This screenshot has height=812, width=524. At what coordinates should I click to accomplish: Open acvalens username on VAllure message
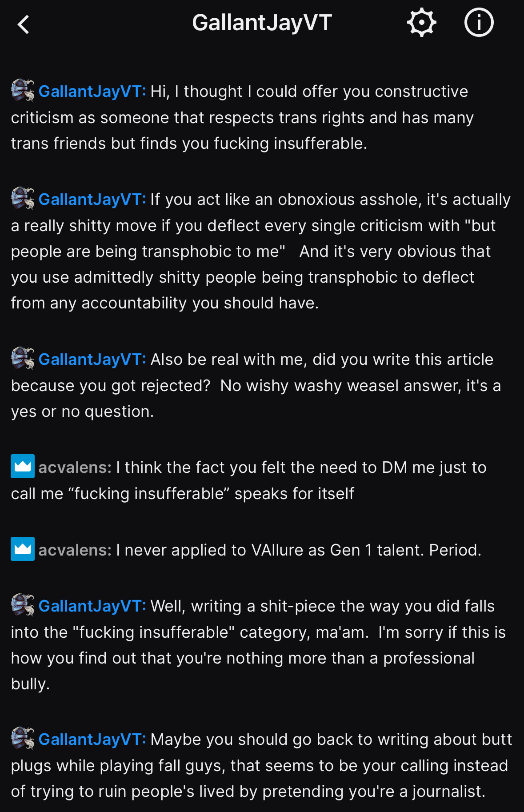[75, 550]
